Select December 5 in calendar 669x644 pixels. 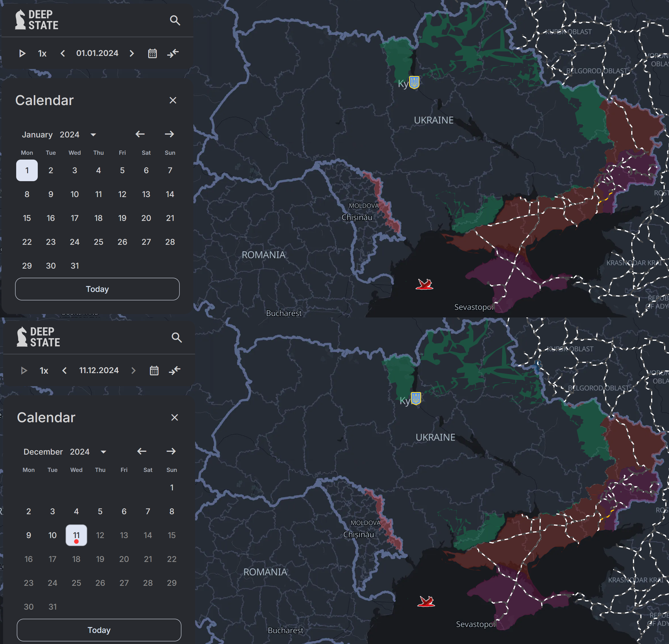tap(100, 511)
